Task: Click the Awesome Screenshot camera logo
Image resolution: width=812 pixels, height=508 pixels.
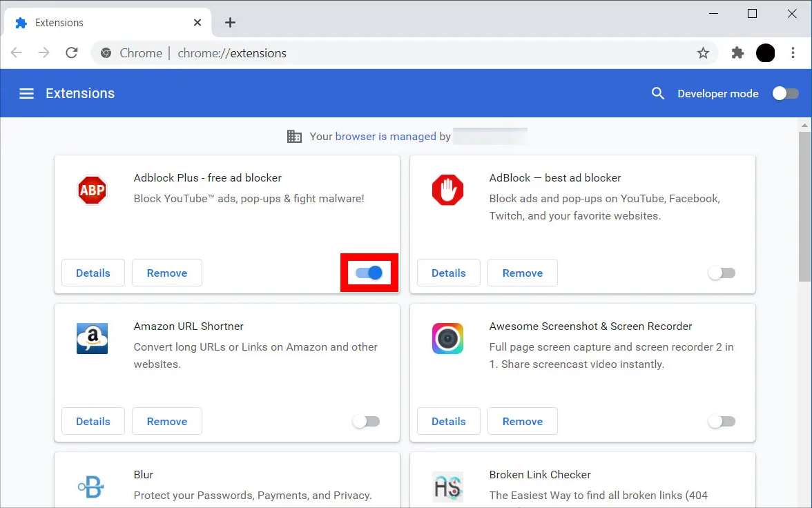Action: pyautogui.click(x=447, y=338)
